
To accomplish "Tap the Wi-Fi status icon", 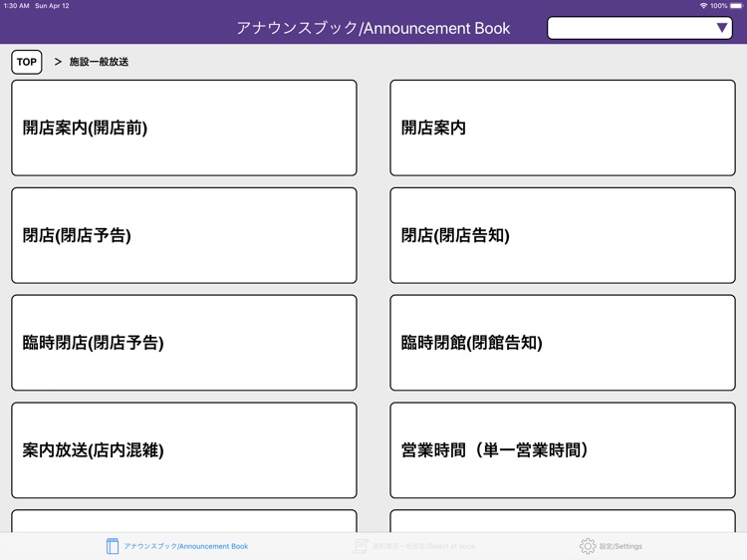I will tap(703, 6).
